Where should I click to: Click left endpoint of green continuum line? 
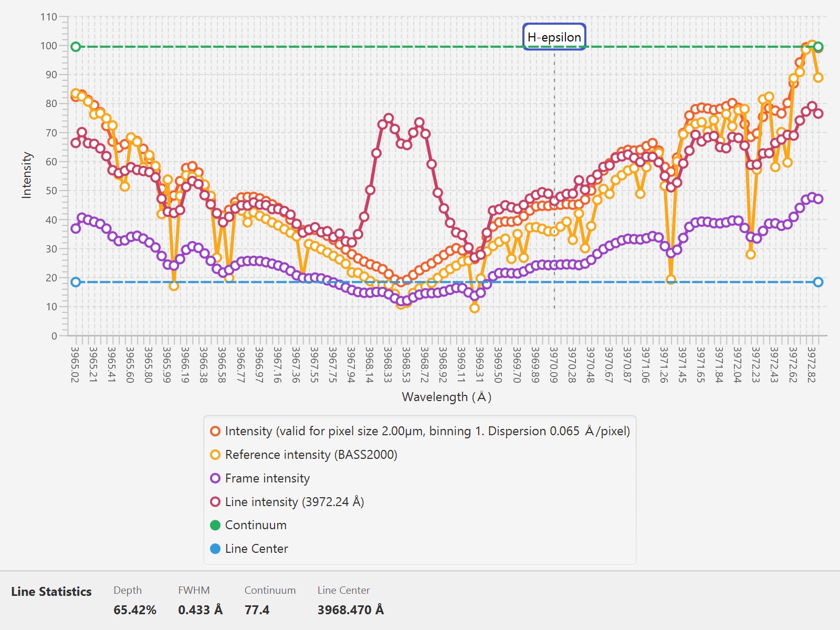[76, 47]
